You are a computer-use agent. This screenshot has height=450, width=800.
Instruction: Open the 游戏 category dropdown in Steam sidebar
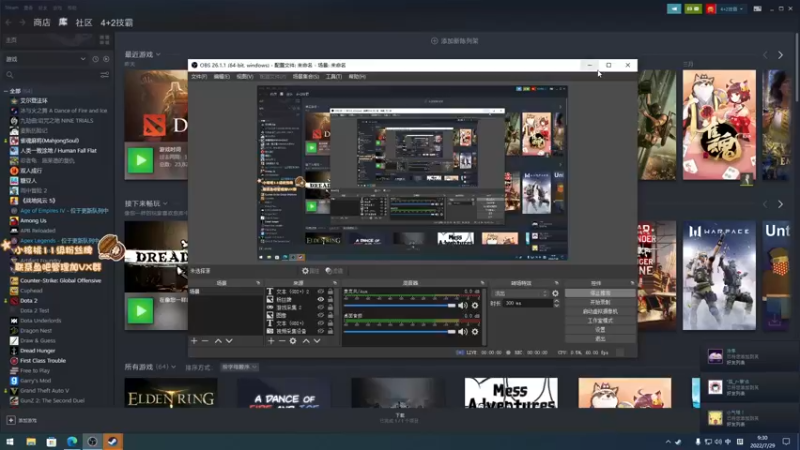[x=45, y=59]
